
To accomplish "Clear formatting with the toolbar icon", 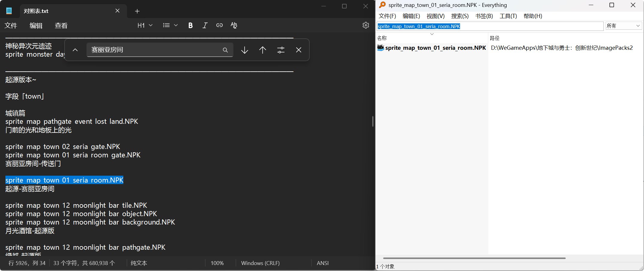I will click(x=234, y=25).
